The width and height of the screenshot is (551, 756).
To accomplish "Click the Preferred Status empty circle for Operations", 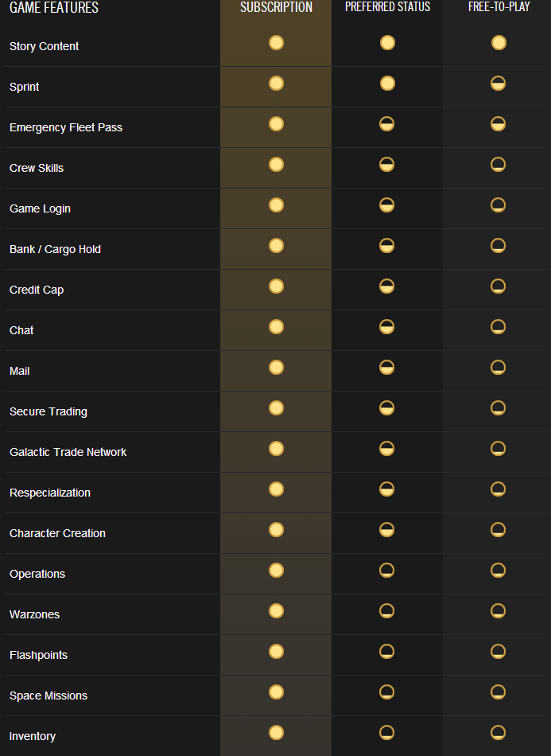I will pyautogui.click(x=386, y=571).
